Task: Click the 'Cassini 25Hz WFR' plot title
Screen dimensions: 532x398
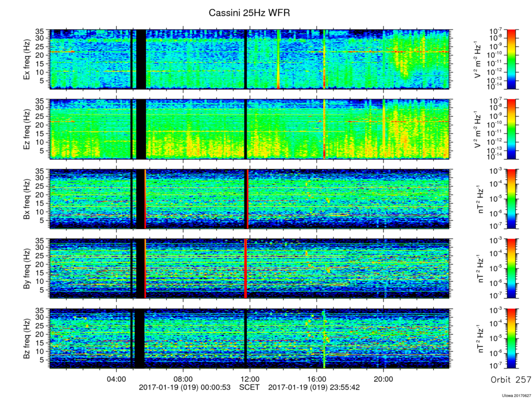Action: (x=249, y=13)
